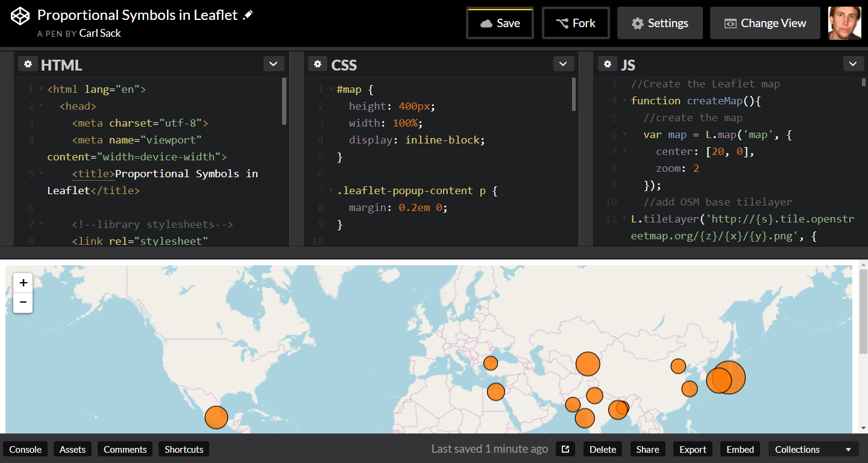This screenshot has height=463, width=868.
Task: Save the pen
Action: [x=500, y=23]
